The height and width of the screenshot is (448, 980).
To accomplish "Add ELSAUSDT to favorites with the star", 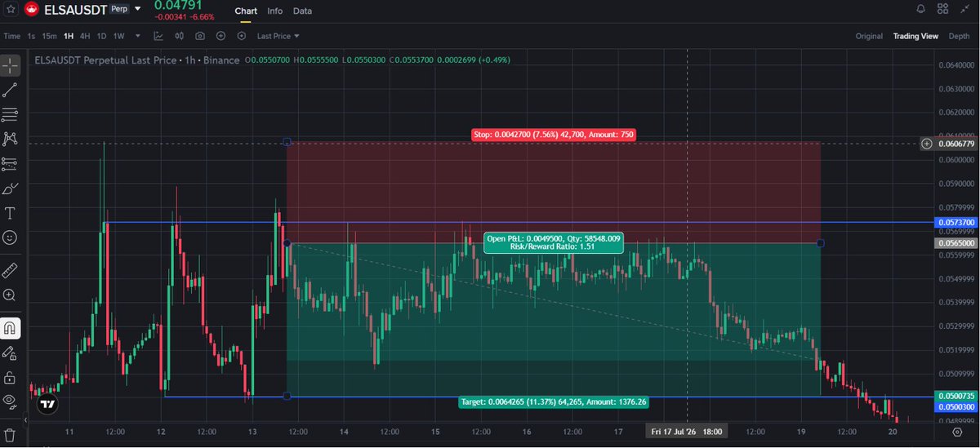I will [10, 9].
